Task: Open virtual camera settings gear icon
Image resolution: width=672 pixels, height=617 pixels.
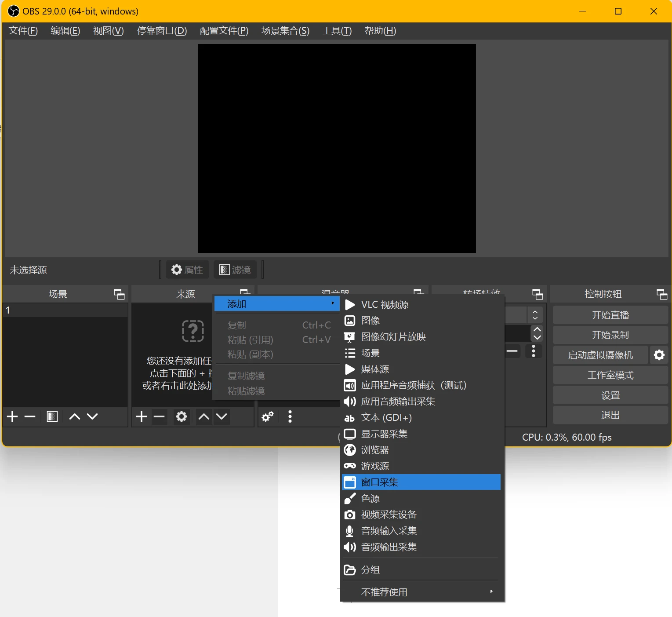Action: coord(659,355)
